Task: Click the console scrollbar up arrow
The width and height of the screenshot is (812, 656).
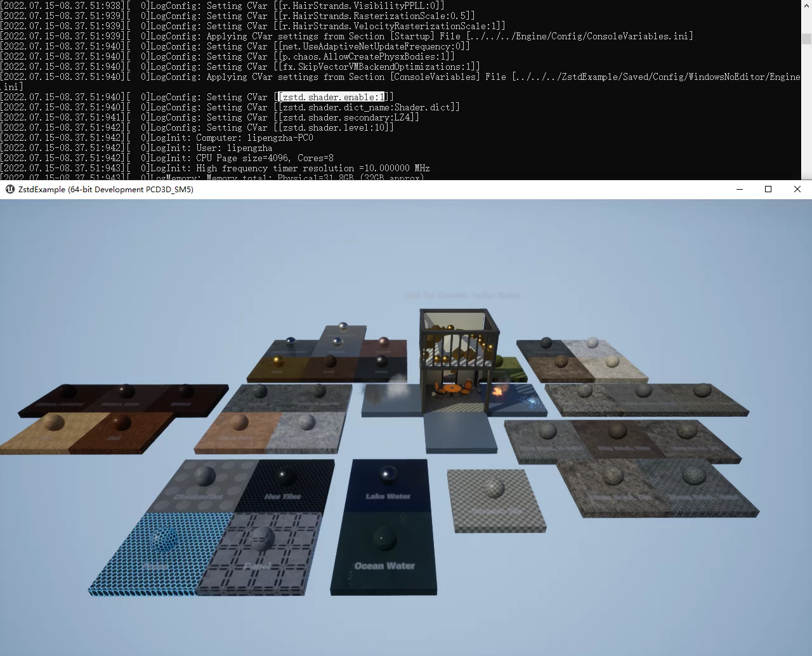Action: pos(806,5)
